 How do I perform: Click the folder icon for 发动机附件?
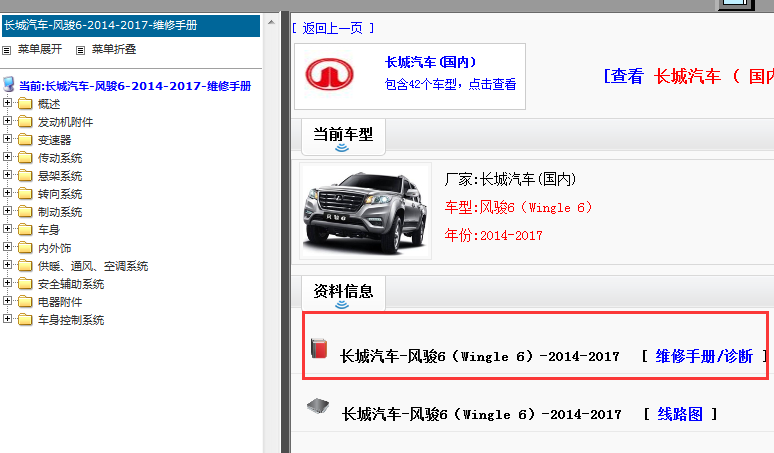[x=25, y=121]
